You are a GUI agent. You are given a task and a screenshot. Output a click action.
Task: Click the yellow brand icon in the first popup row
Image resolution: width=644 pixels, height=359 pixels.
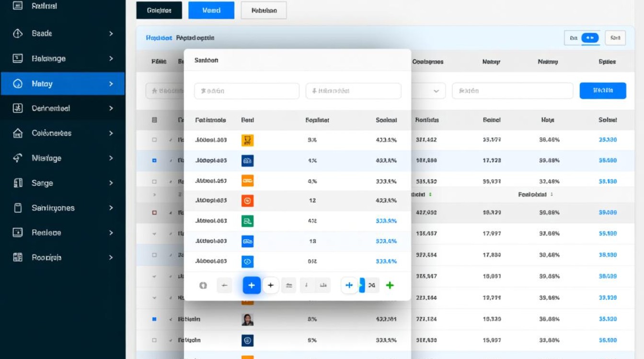(x=248, y=140)
